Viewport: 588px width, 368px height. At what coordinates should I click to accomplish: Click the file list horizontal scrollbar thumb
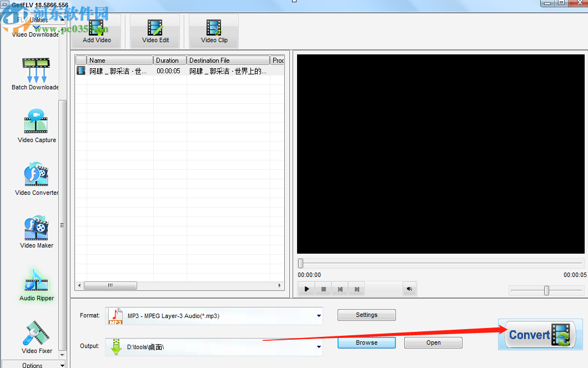pyautogui.click(x=110, y=285)
